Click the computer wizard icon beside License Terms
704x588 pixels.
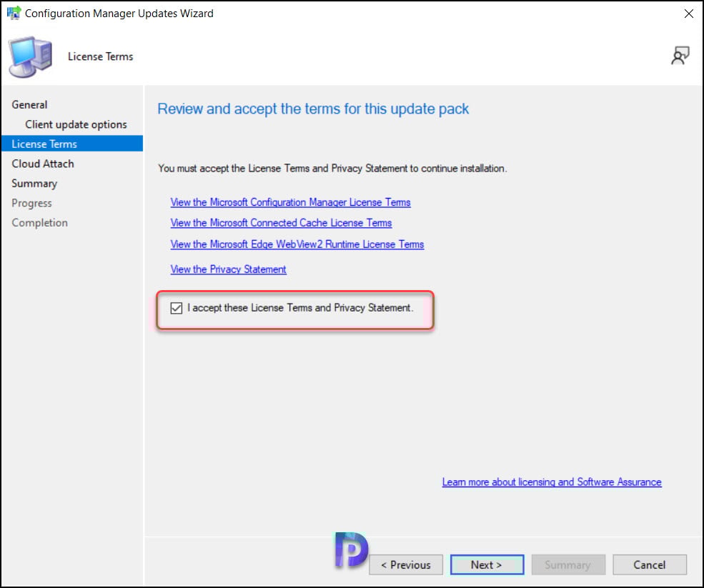coord(31,56)
